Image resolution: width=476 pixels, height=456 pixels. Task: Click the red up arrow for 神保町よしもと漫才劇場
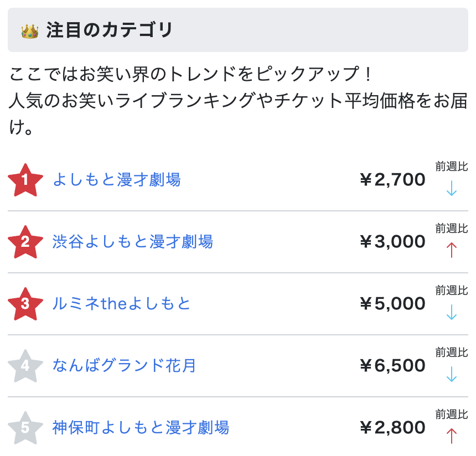[452, 437]
